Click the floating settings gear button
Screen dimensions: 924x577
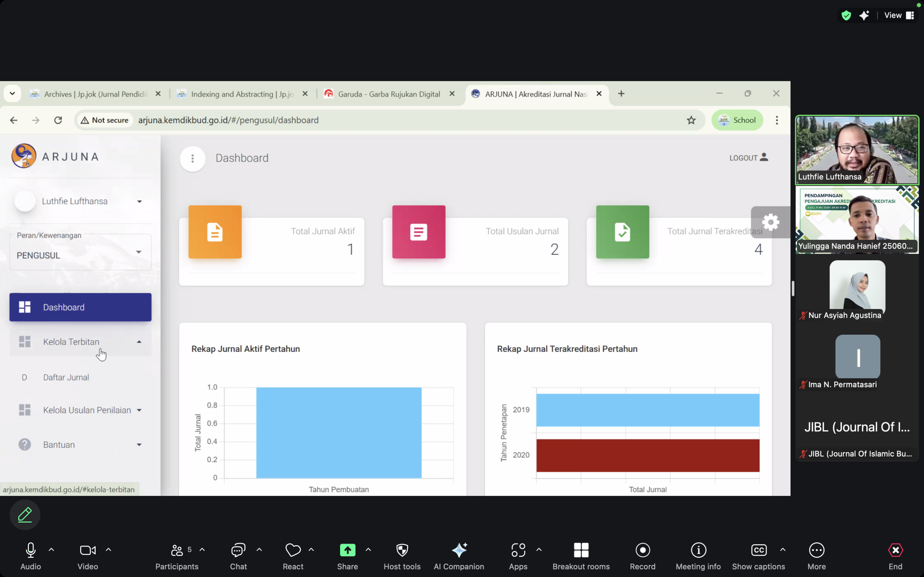coord(770,222)
